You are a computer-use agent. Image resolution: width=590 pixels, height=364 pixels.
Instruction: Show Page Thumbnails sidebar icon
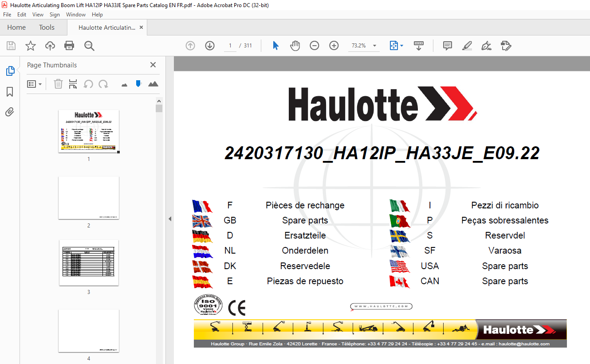10,71
